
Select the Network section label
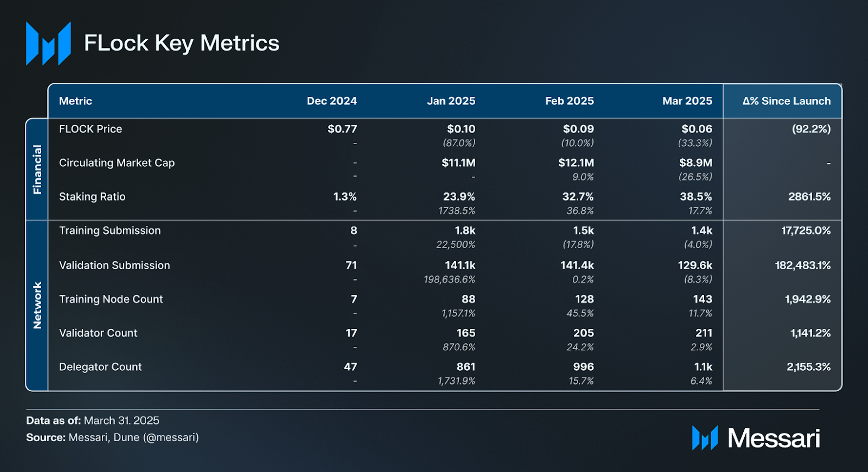37,305
